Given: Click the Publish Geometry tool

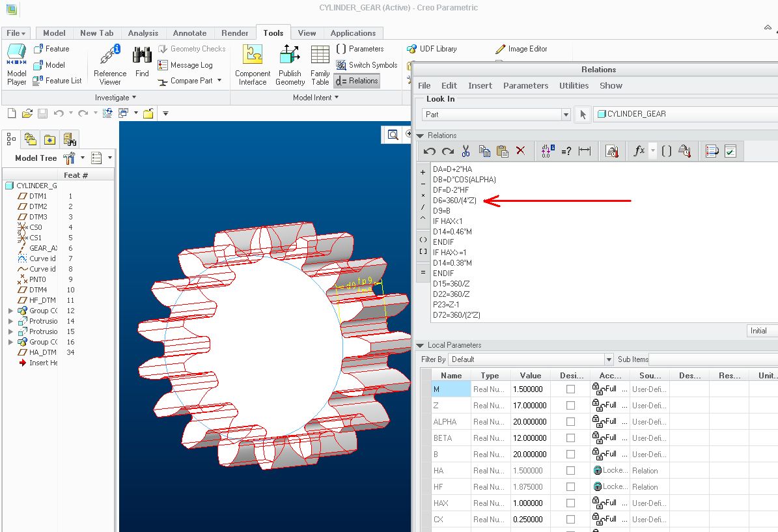Looking at the screenshot, I should [290, 64].
